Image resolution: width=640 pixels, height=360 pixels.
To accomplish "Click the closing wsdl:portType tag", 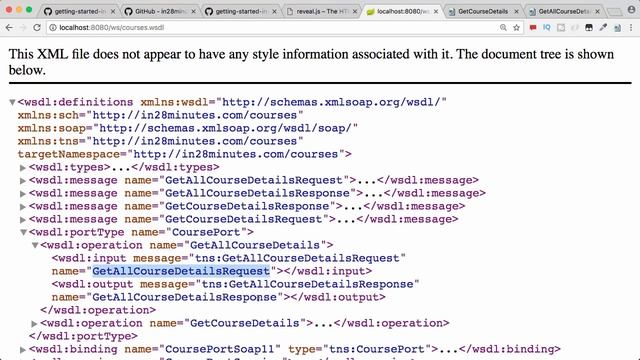I will coord(83,336).
